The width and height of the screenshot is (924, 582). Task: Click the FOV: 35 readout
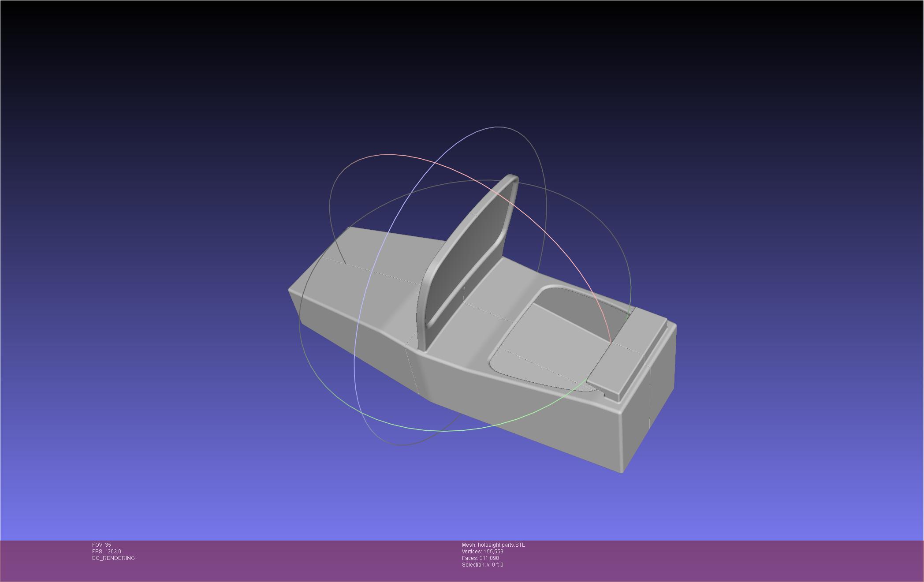pyautogui.click(x=101, y=545)
